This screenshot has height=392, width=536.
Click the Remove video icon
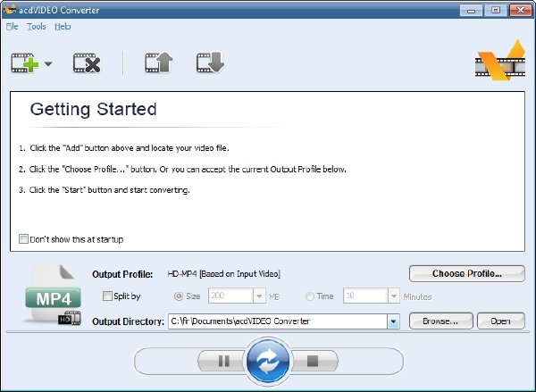tap(87, 63)
